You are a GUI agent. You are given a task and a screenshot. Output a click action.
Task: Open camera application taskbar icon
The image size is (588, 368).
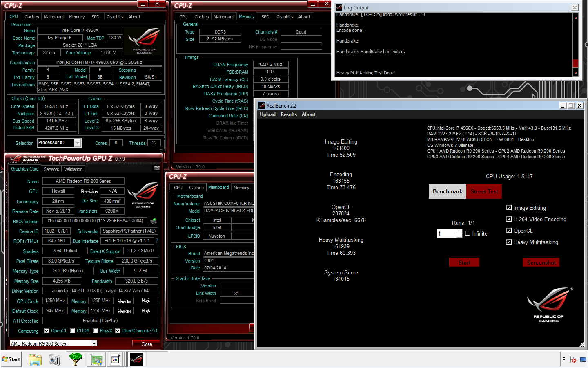55,359
